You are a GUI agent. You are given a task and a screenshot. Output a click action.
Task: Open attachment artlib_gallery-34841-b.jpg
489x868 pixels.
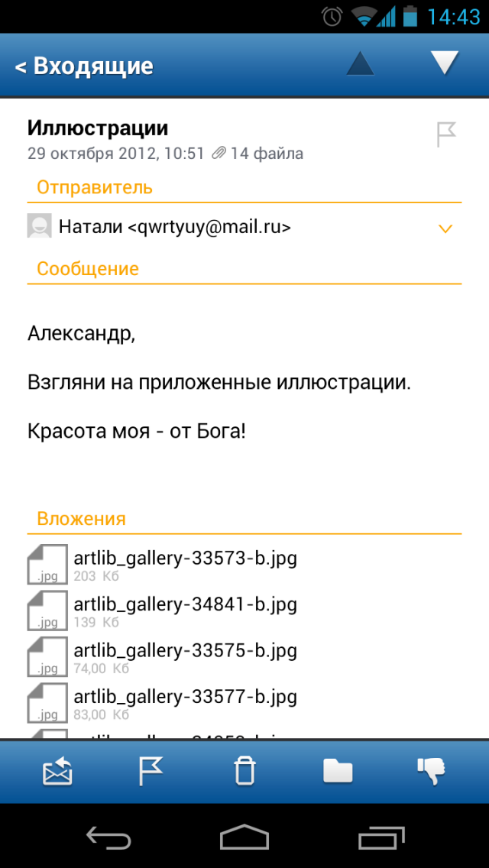pyautogui.click(x=186, y=604)
